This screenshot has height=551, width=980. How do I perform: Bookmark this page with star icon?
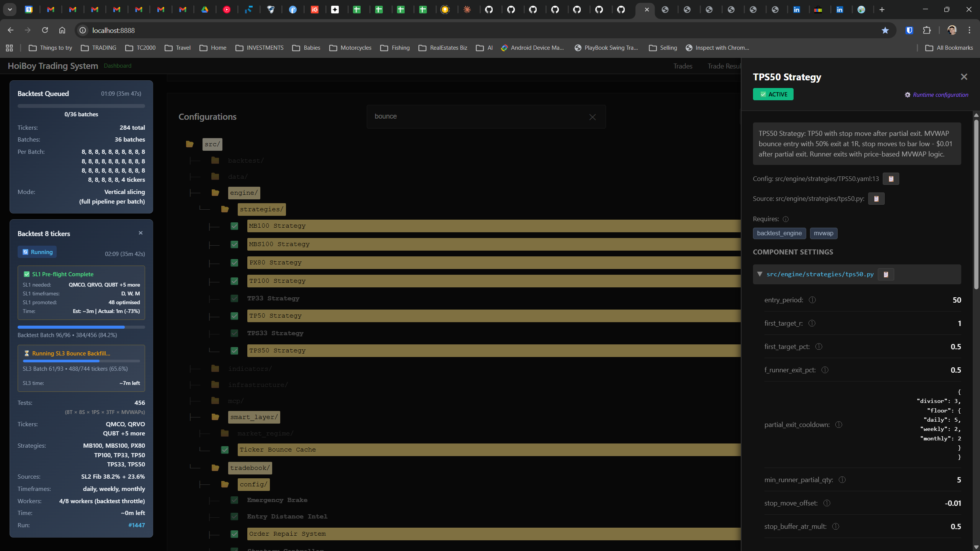885,30
